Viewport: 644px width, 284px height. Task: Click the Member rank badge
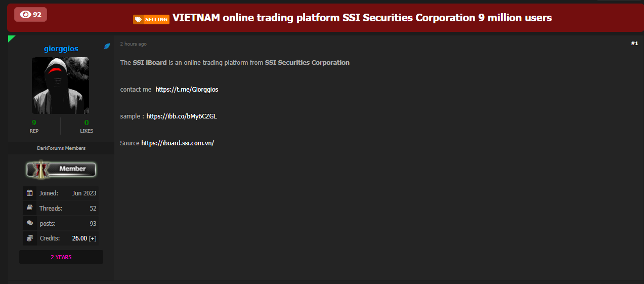(x=61, y=169)
